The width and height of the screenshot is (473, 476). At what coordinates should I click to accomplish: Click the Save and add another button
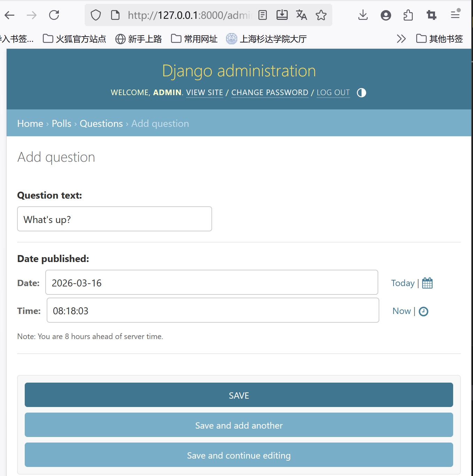[x=239, y=425]
